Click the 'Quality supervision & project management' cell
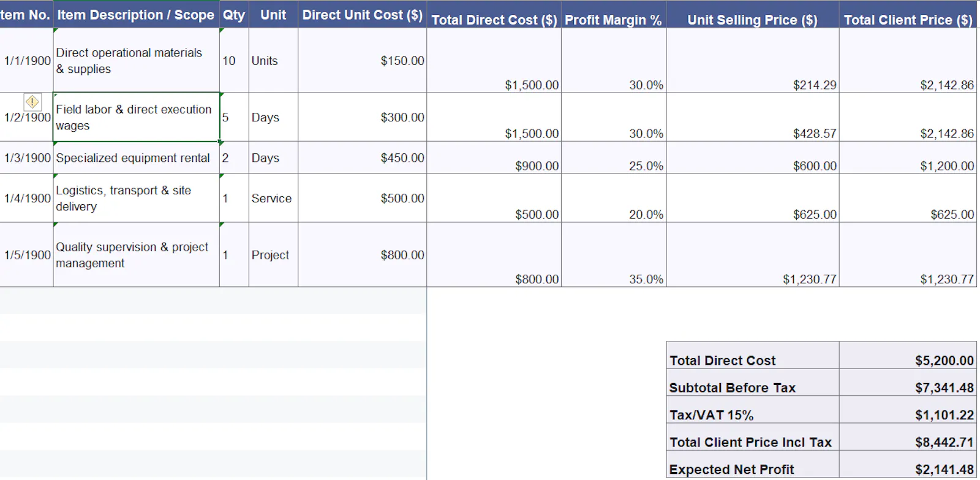 [136, 254]
